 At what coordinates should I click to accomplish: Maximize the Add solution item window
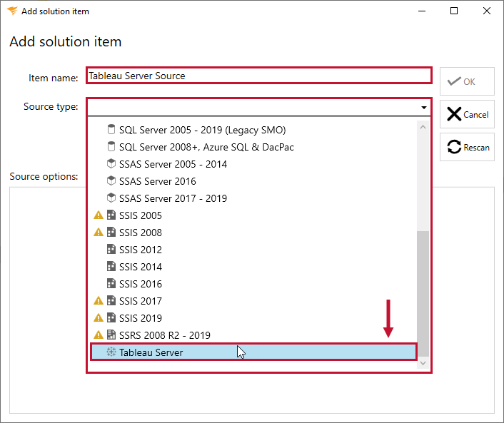click(454, 11)
